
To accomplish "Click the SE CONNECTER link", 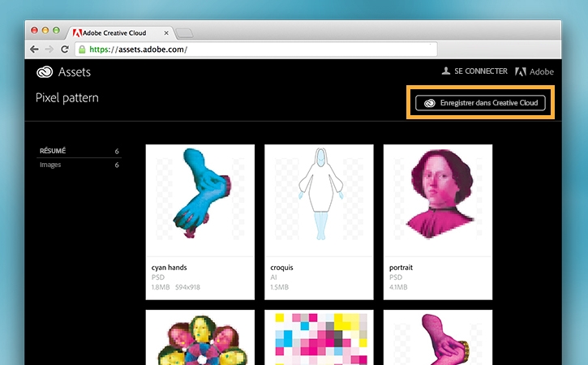I will pyautogui.click(x=481, y=71).
